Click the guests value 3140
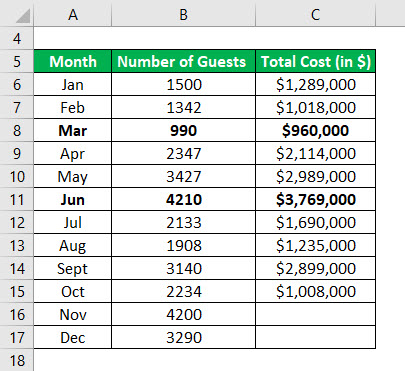The image size is (405, 371). pyautogui.click(x=183, y=268)
